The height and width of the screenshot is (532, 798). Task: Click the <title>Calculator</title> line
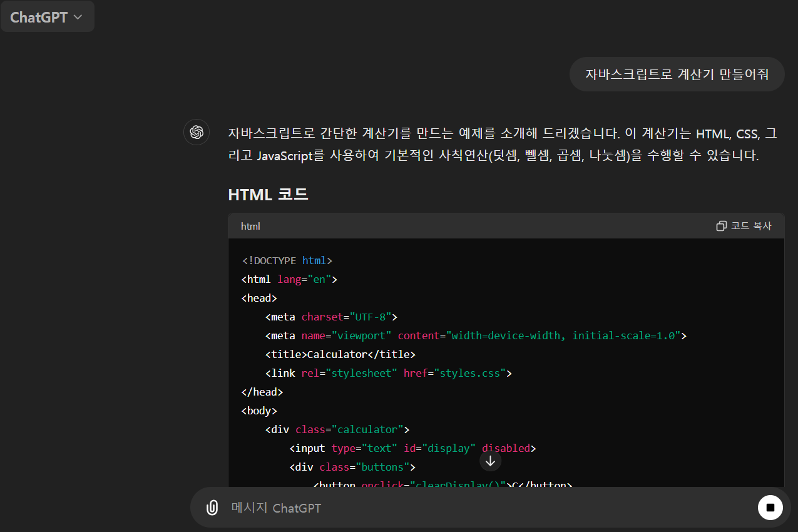click(340, 354)
